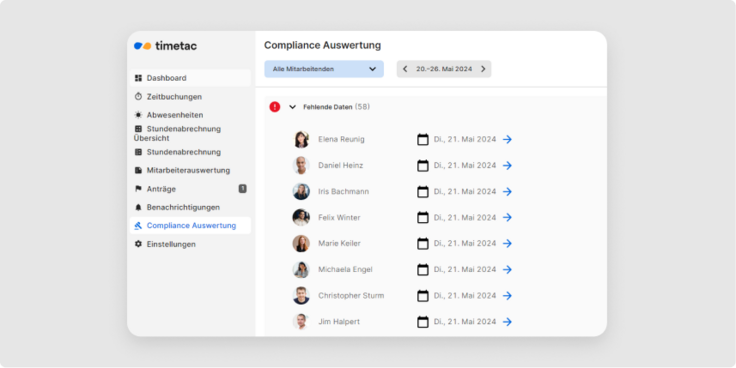Image resolution: width=736 pixels, height=368 pixels.
Task: Open Benachrichtigungen in the sidebar
Action: 190,207
